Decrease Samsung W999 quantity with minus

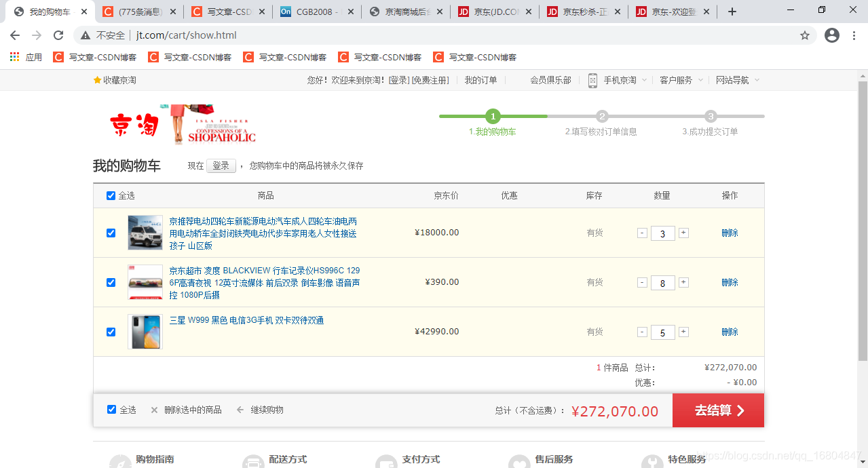click(x=642, y=332)
